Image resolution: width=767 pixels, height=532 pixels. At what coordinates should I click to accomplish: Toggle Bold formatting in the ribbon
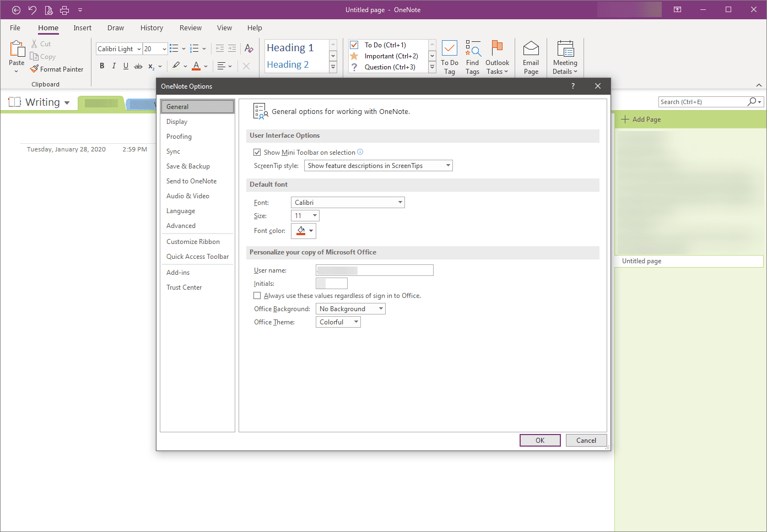[x=102, y=66]
